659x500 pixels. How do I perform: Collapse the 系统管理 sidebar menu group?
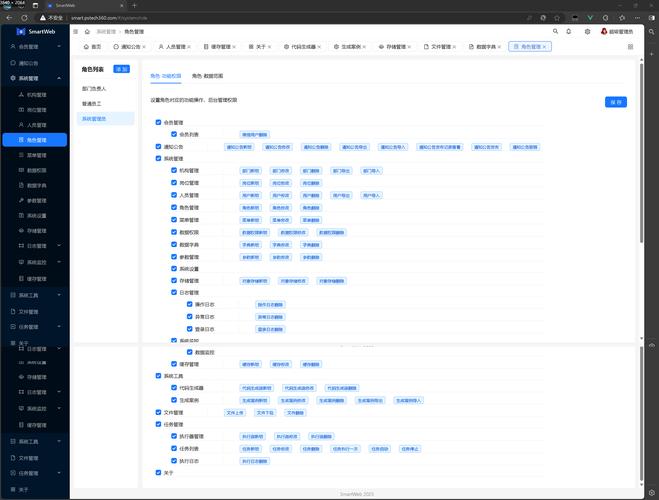tap(59, 78)
